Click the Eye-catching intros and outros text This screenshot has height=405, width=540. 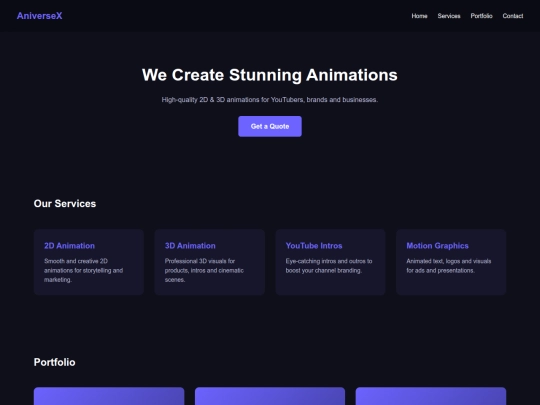[x=329, y=266]
